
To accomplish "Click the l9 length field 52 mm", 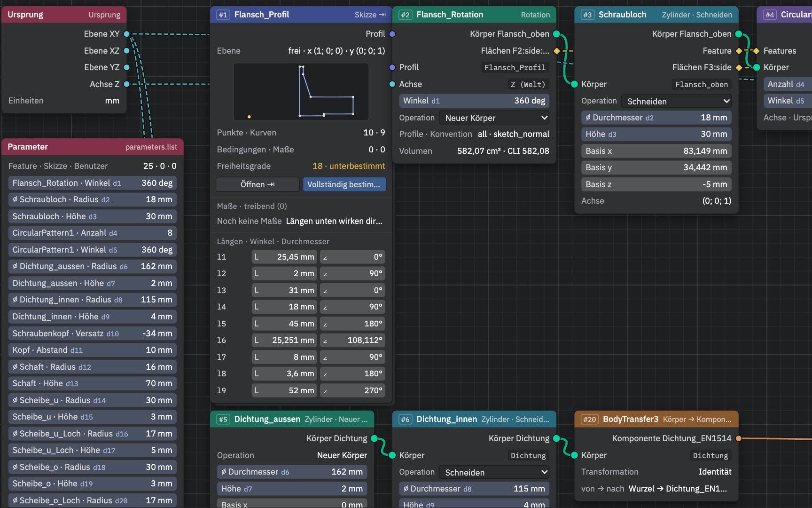I will pos(284,390).
